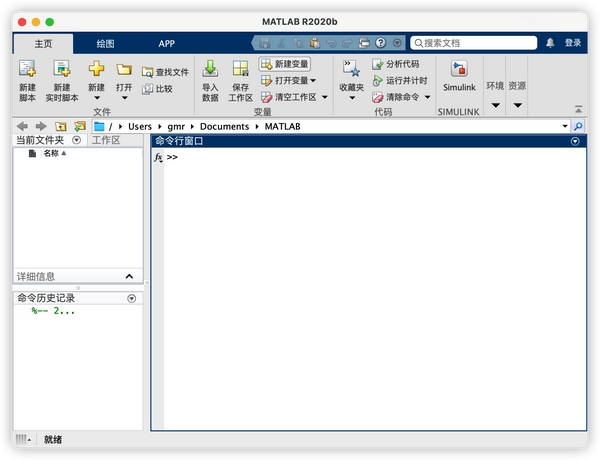The image size is (600, 460).
Task: Click the 登录 sign-in link
Action: (x=573, y=43)
